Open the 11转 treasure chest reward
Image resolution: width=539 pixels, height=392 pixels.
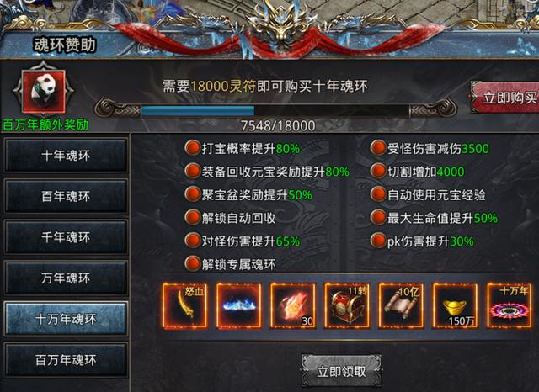click(347, 306)
